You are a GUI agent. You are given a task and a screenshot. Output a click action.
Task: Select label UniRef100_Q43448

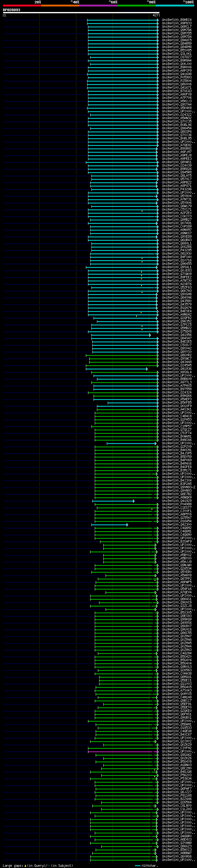click(176, 362)
